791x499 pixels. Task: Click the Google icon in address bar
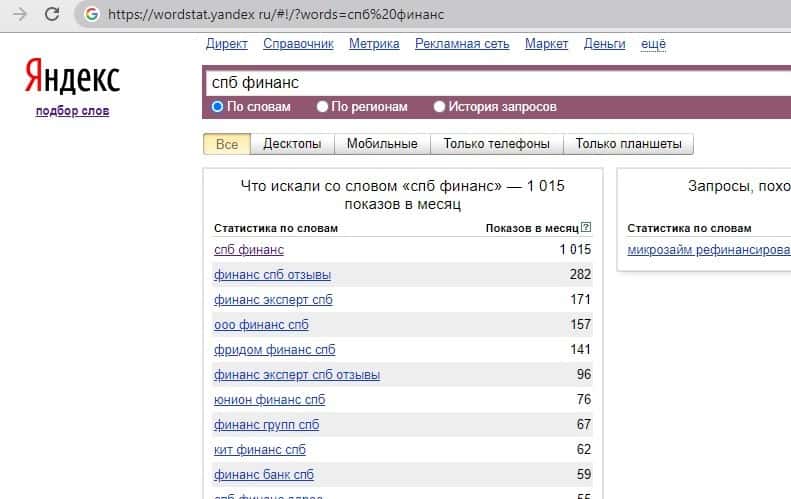(92, 14)
